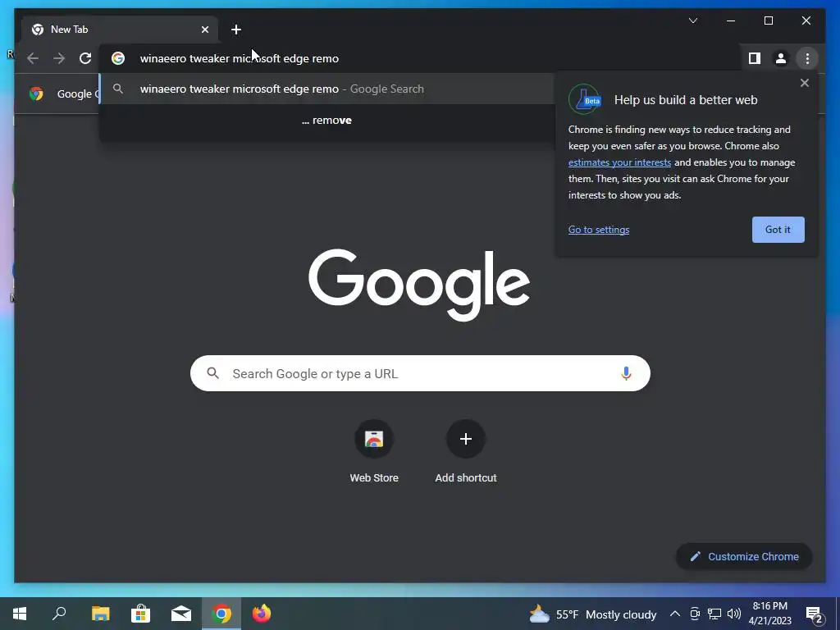
Task: Open Microsoft Store from taskbar
Action: 140,614
